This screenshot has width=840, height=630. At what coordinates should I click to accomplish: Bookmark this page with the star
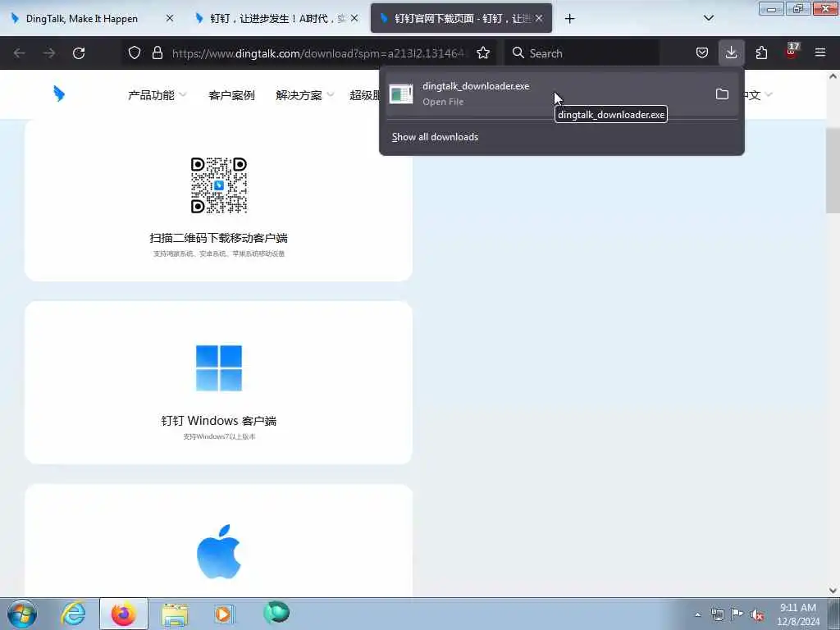click(x=483, y=52)
